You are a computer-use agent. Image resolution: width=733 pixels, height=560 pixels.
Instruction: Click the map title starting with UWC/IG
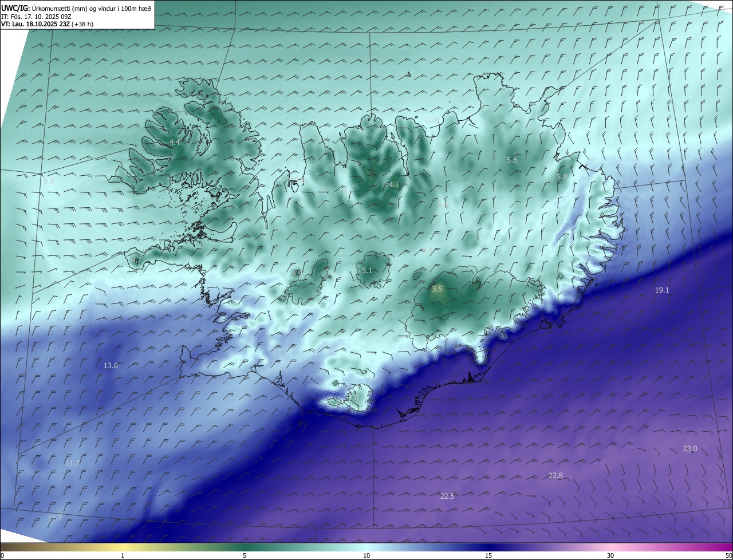76,8
